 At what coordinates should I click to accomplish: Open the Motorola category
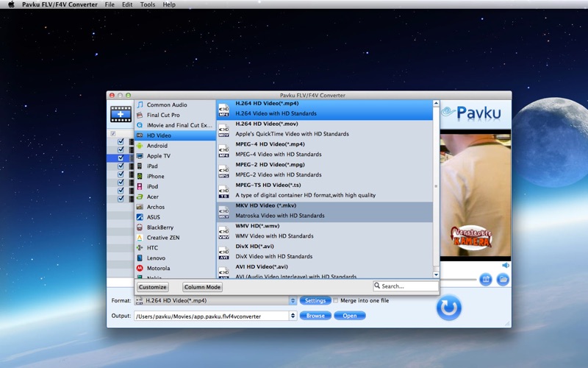click(x=175, y=268)
